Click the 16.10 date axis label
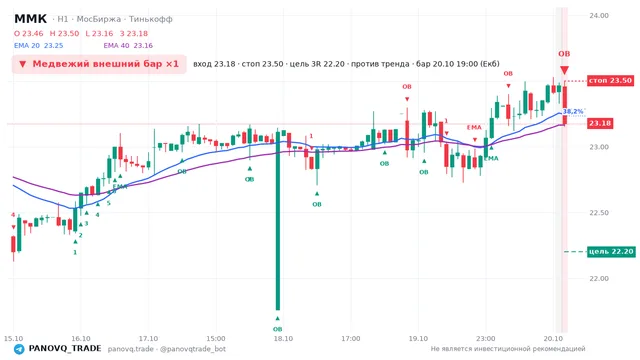 point(81,339)
